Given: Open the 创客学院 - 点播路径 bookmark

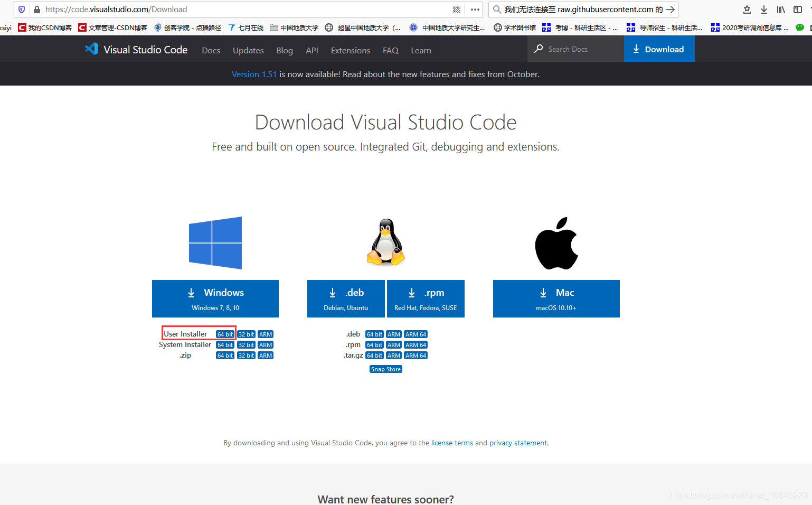Looking at the screenshot, I should pos(187,27).
